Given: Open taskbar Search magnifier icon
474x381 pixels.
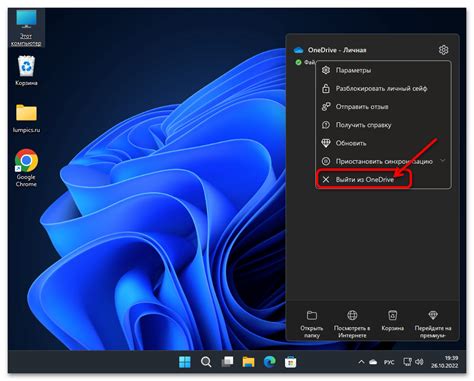Looking at the screenshot, I should point(206,362).
